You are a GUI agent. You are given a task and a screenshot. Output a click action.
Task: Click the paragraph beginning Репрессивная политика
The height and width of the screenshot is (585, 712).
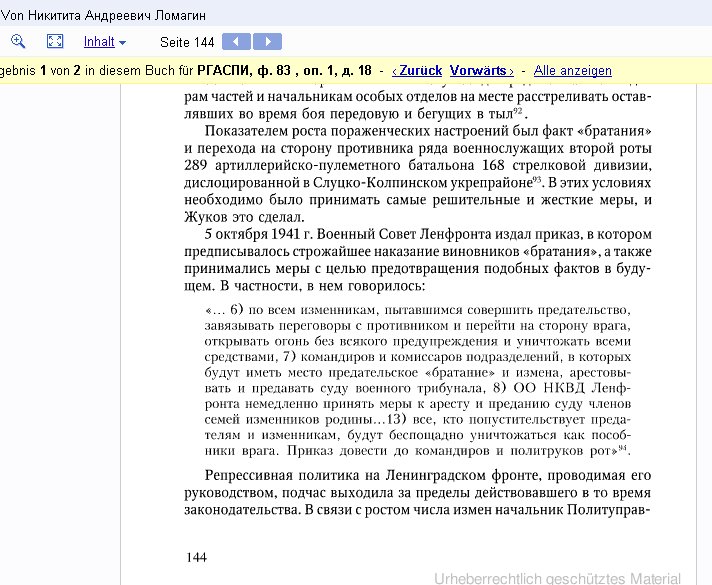(418, 491)
